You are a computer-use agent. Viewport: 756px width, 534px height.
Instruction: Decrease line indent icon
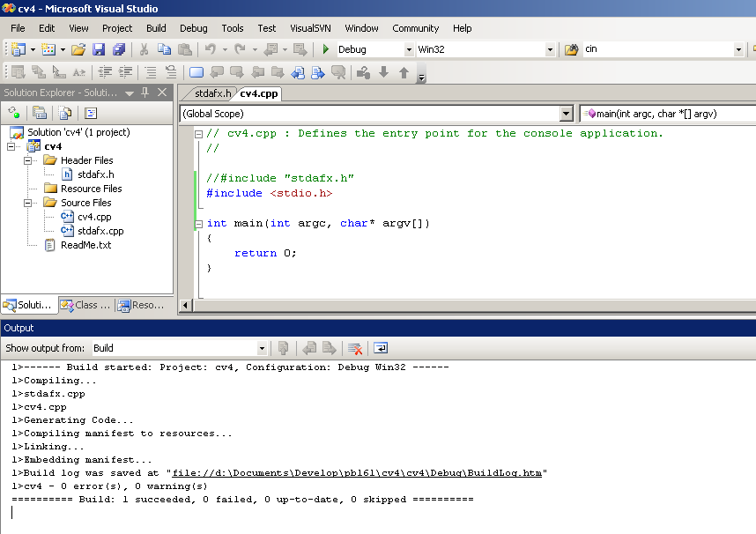coord(105,72)
